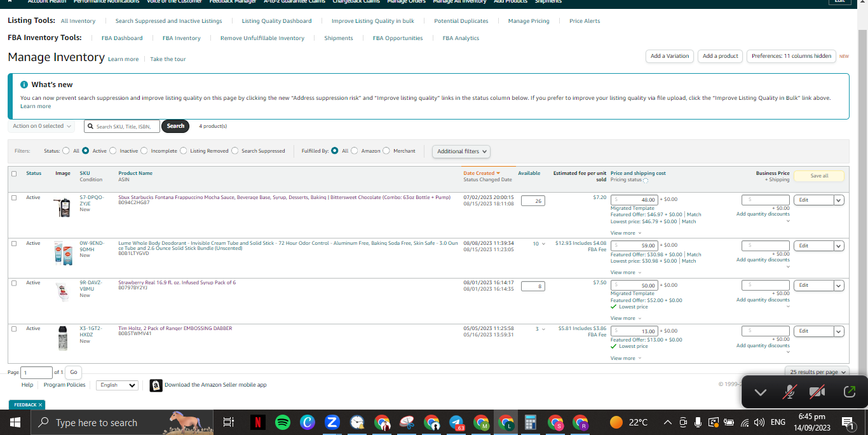Open Action on 0 selected dropdown
The width and height of the screenshot is (868, 435).
(x=41, y=126)
